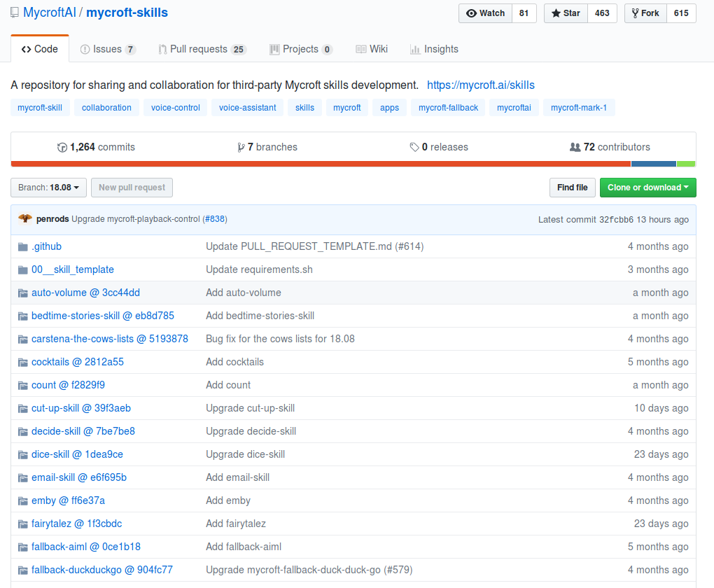Click the orange language bar segment
Image resolution: width=714 pixels, height=588 pixels.
321,164
